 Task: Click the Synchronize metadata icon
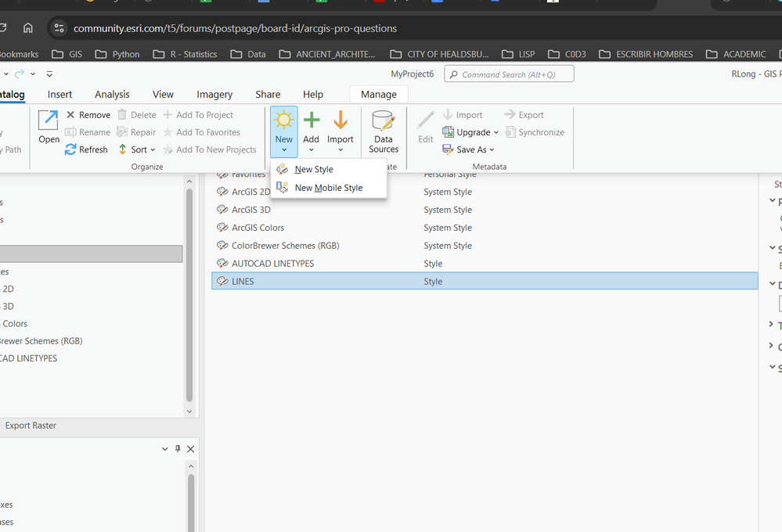point(510,132)
